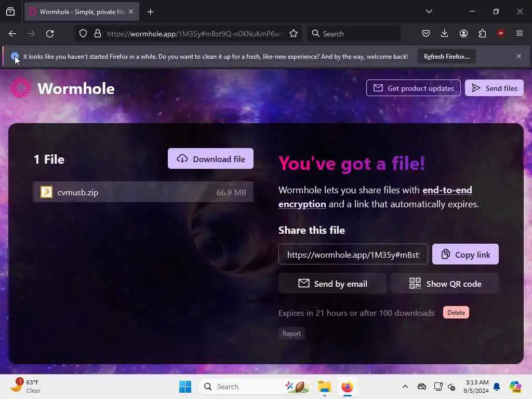Reload the current page
The height and width of the screenshot is (399, 532).
(50, 34)
